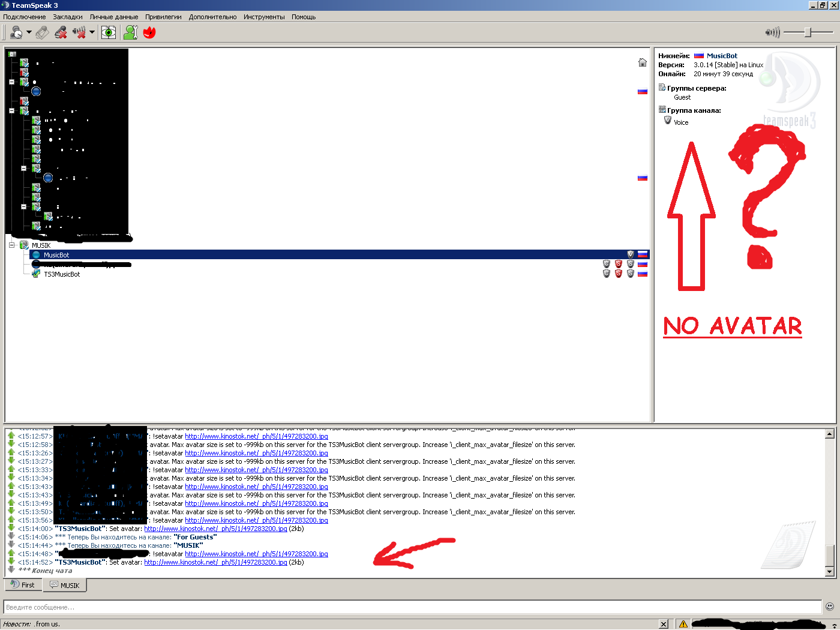The image size is (840, 630).
Task: Click the chat scrollbar down arrow
Action: (x=830, y=572)
